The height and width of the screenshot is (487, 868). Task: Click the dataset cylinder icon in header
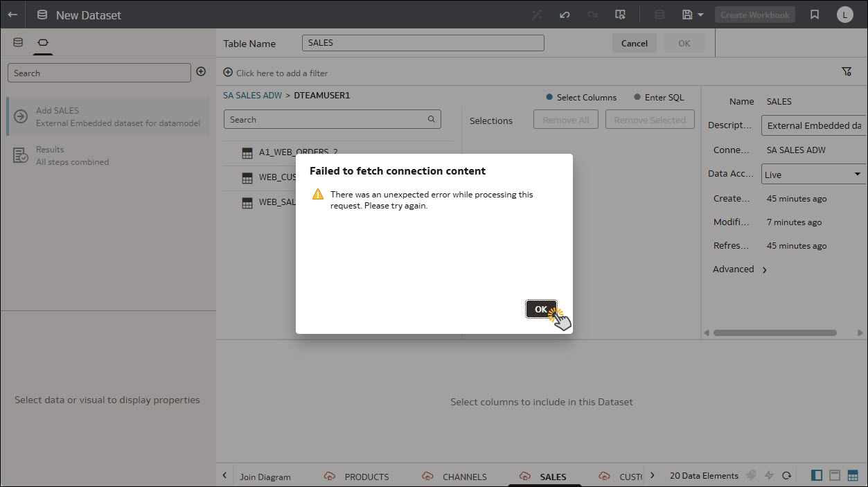659,15
